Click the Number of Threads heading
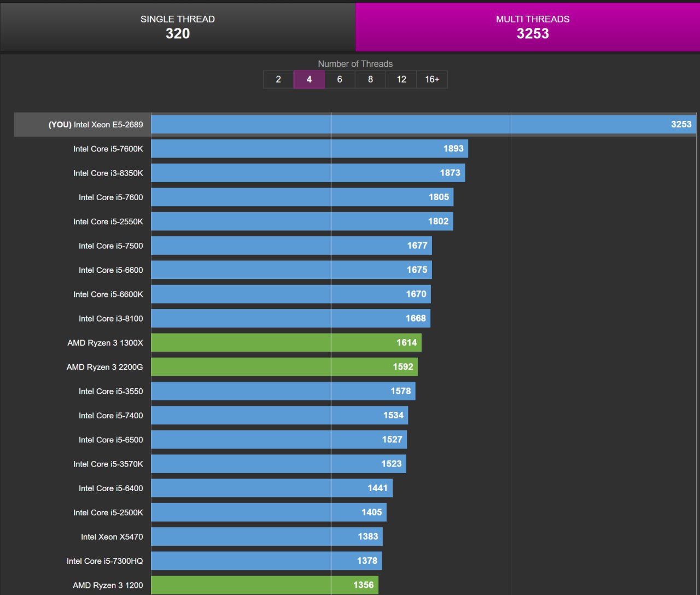 tap(355, 64)
